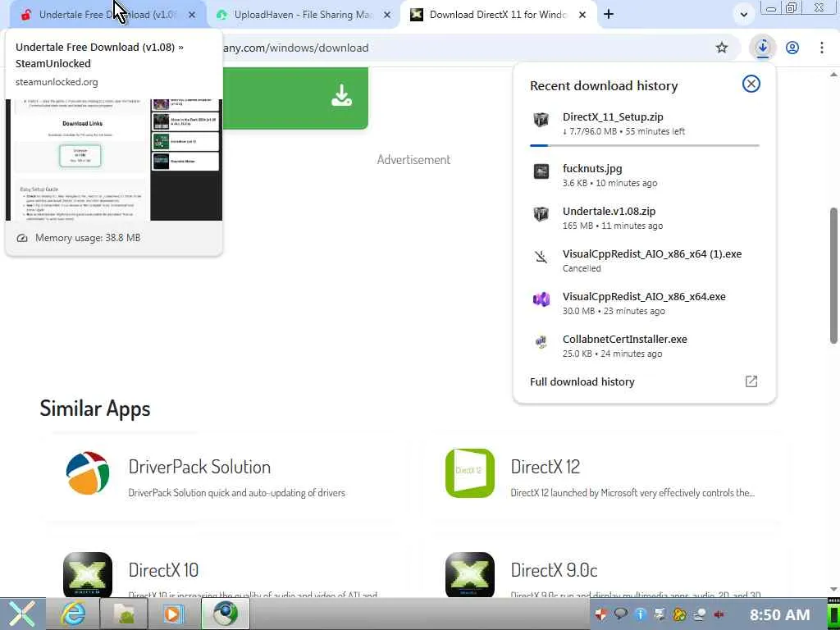This screenshot has height=630, width=840.
Task: Click the red shield tray icon
Action: (601, 614)
